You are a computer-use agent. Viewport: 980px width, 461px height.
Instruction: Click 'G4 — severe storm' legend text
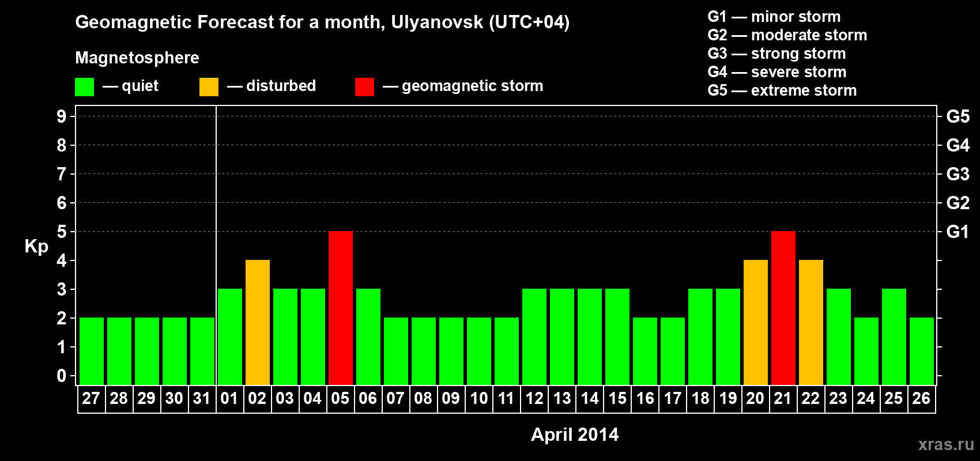tap(777, 72)
